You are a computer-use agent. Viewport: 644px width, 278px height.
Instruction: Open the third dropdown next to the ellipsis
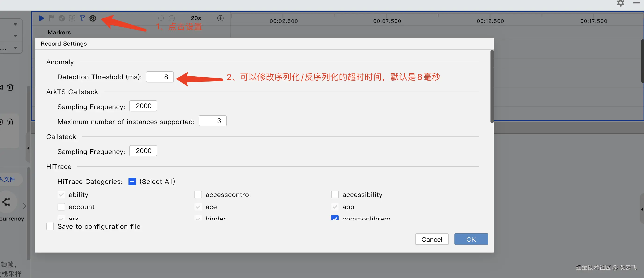pyautogui.click(x=15, y=48)
